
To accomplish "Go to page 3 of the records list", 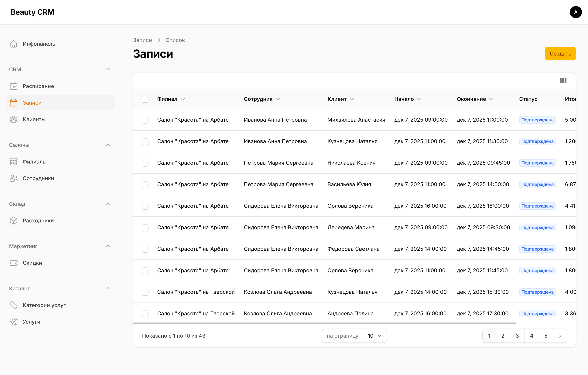I will (517, 336).
